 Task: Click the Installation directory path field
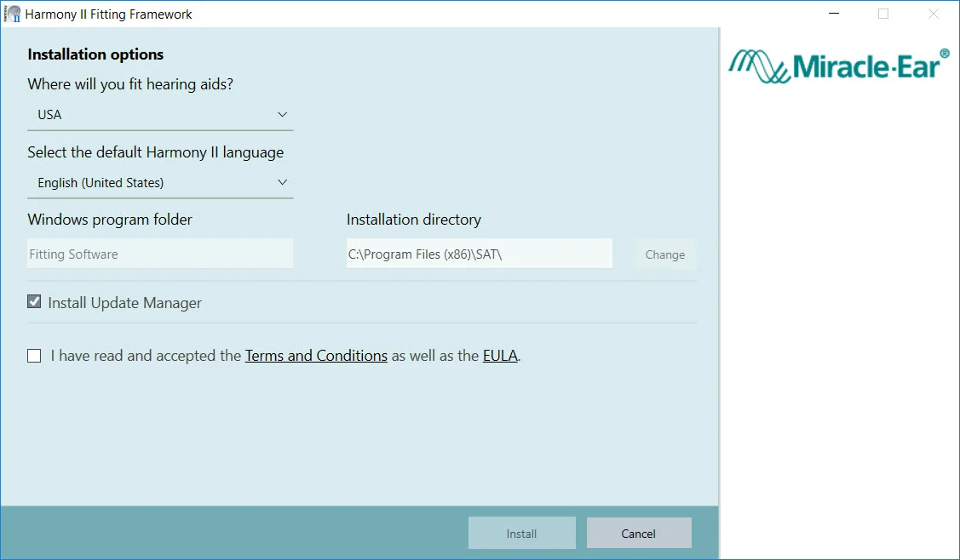[480, 254]
